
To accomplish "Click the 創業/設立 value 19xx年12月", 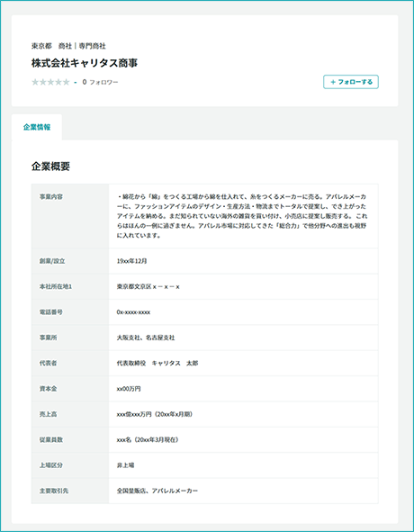I will click(x=131, y=261).
